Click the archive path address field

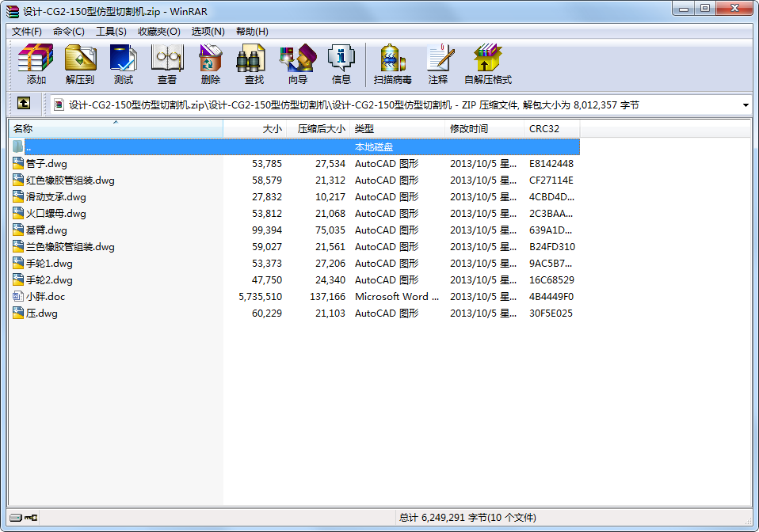click(x=401, y=105)
